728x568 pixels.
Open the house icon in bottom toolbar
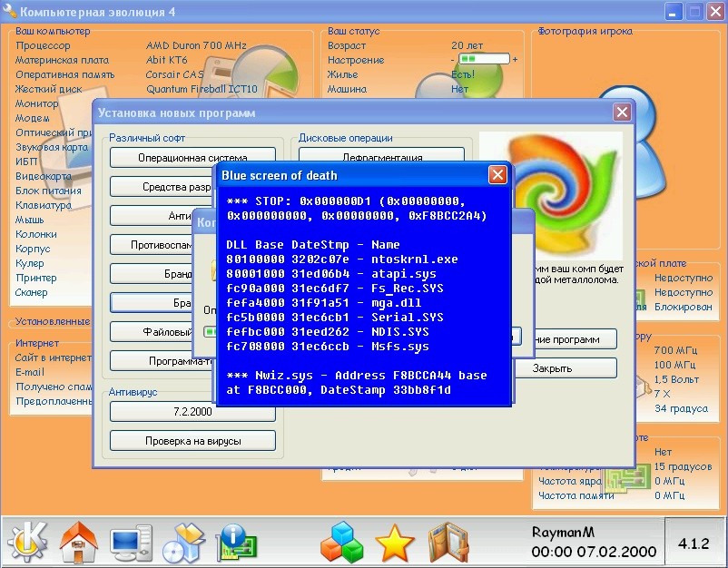pyautogui.click(x=79, y=542)
